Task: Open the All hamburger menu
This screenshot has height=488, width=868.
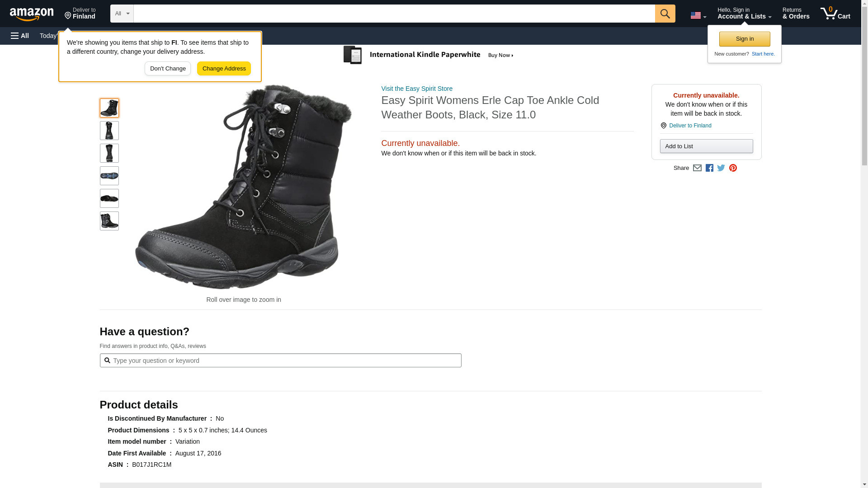Action: click(x=20, y=36)
